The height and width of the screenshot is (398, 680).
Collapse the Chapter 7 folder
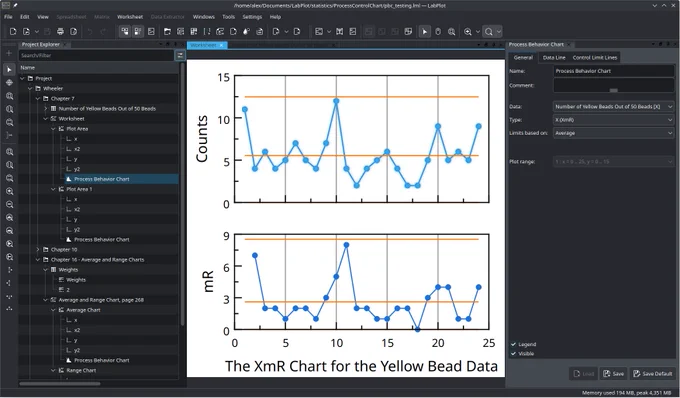click(38, 98)
